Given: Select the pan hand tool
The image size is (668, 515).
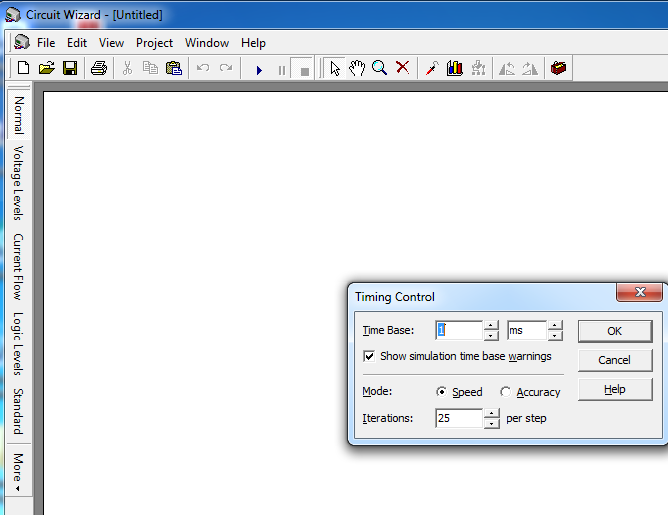Looking at the screenshot, I should (x=357, y=68).
